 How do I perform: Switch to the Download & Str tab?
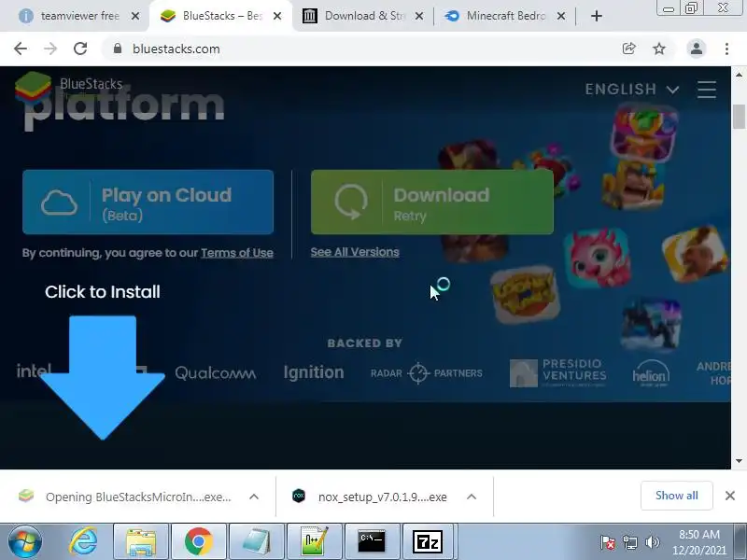pyautogui.click(x=363, y=16)
